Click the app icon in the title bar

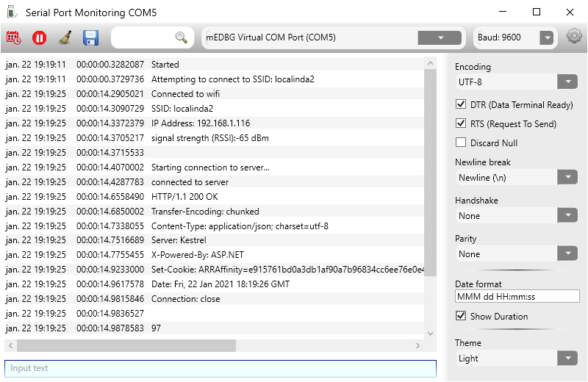[x=10, y=12]
